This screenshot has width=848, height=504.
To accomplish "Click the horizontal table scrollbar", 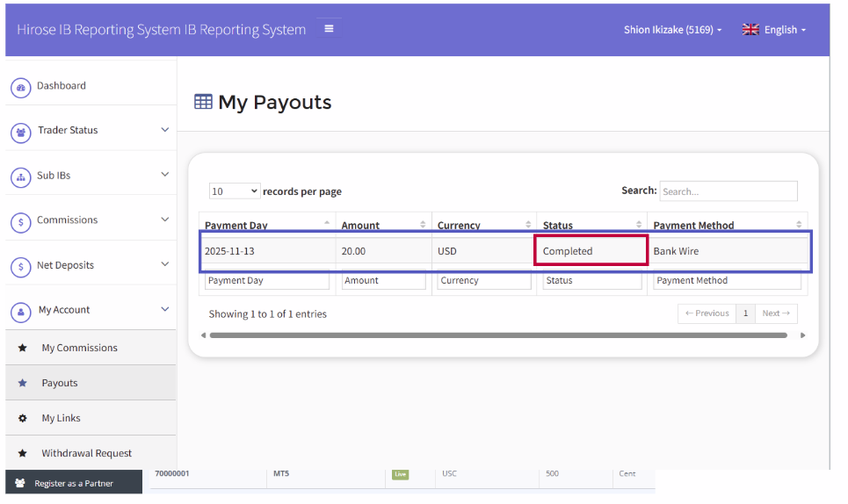I will pyautogui.click(x=497, y=335).
